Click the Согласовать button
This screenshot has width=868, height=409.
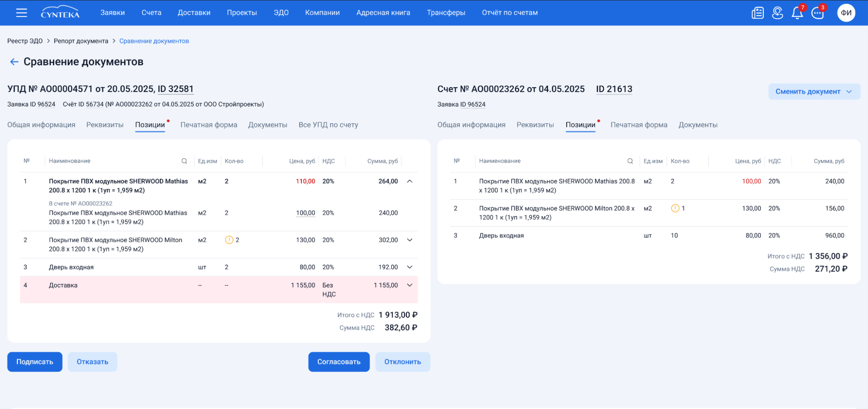coord(339,362)
